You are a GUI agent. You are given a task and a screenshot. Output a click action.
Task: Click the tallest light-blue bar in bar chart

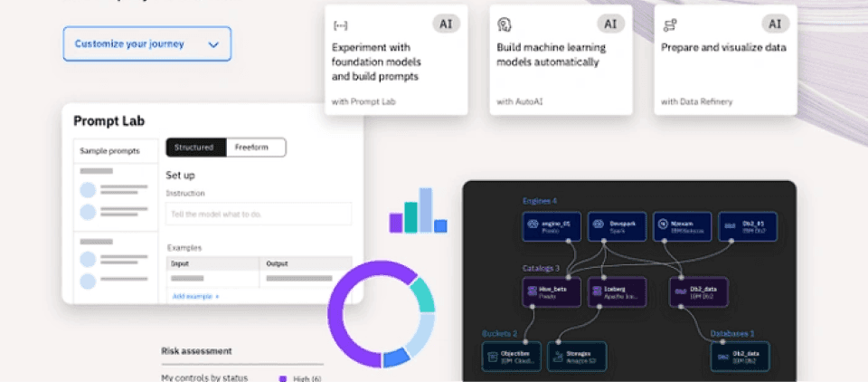pyautogui.click(x=425, y=210)
